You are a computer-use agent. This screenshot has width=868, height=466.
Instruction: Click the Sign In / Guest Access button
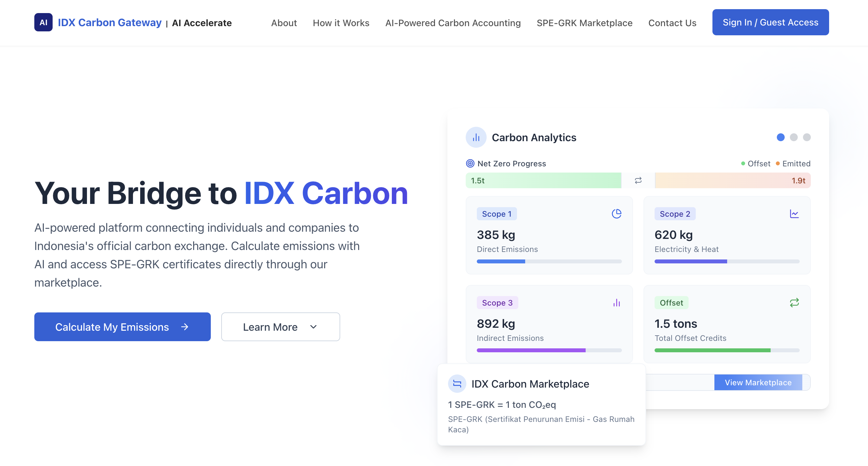tap(770, 22)
